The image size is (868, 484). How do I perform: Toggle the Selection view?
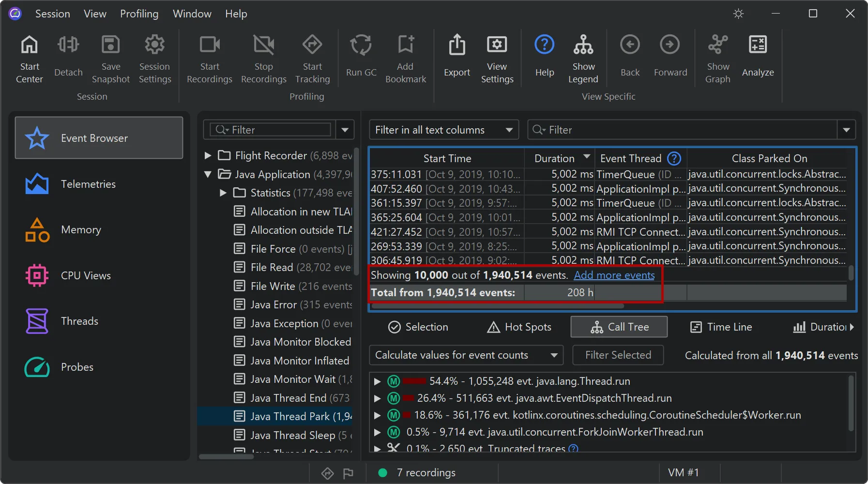[418, 327]
